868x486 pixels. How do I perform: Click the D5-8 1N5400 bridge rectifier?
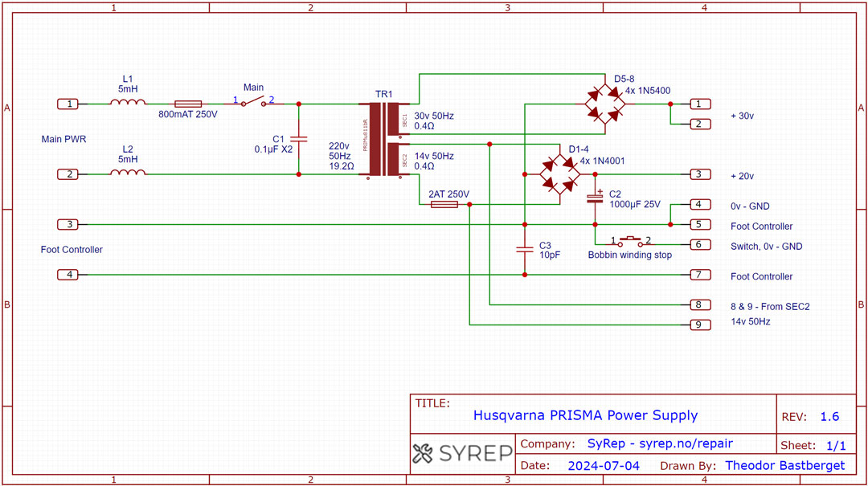pos(605,104)
